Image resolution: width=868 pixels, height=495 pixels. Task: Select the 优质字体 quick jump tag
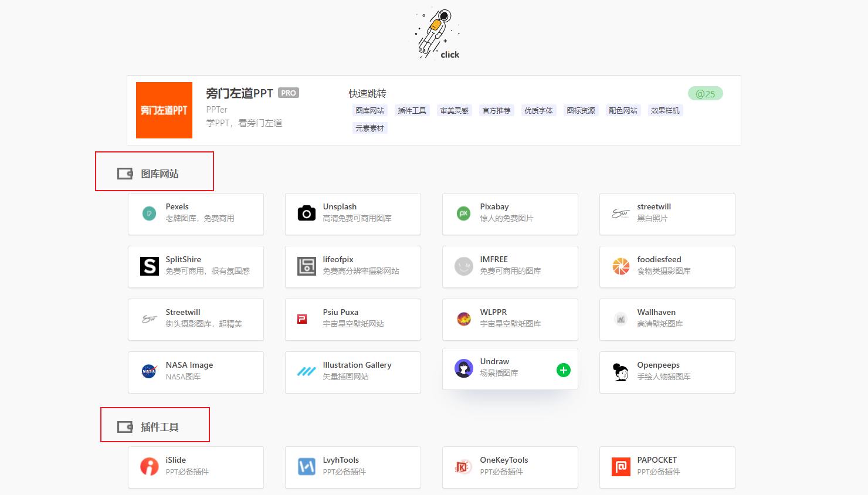[538, 110]
